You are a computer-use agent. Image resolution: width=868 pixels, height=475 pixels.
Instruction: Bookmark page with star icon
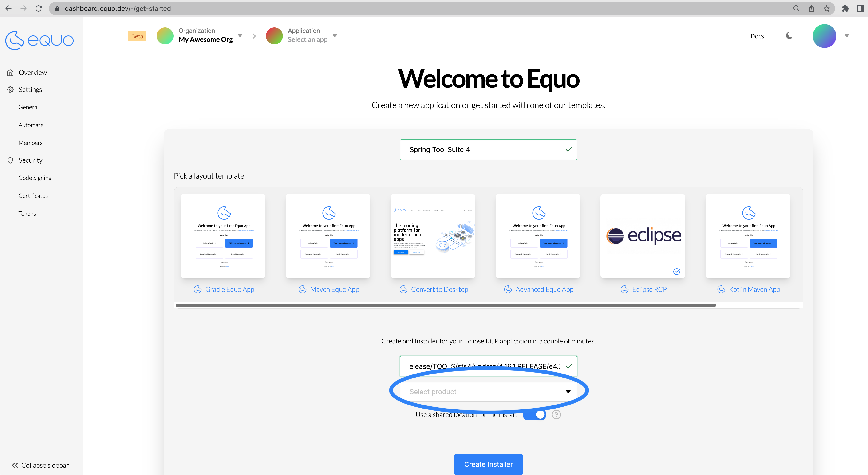click(827, 8)
